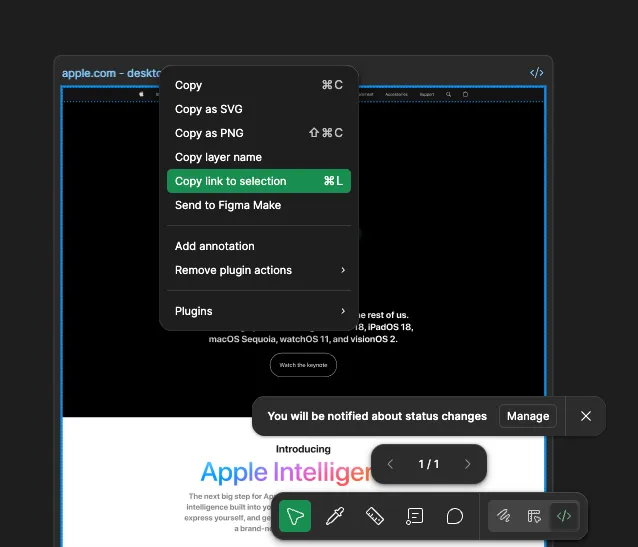Screen dimensions: 638x547
Task: Click the frame's code icon at top right
Action: tap(536, 73)
